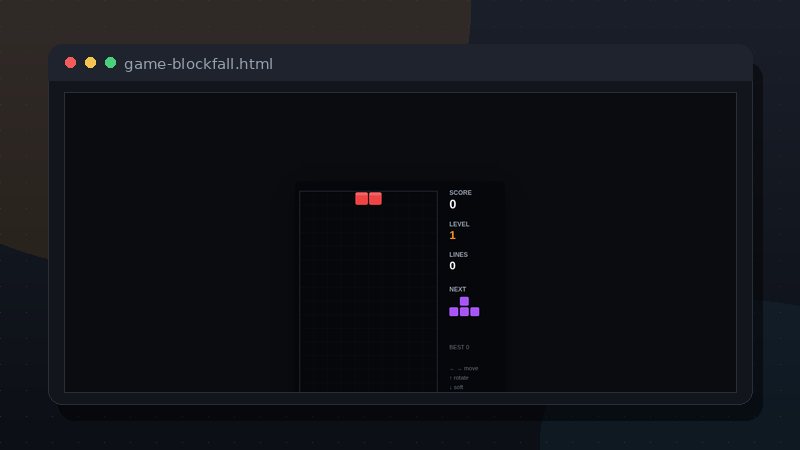Click the purple T-shaped next piece preview

point(464,307)
